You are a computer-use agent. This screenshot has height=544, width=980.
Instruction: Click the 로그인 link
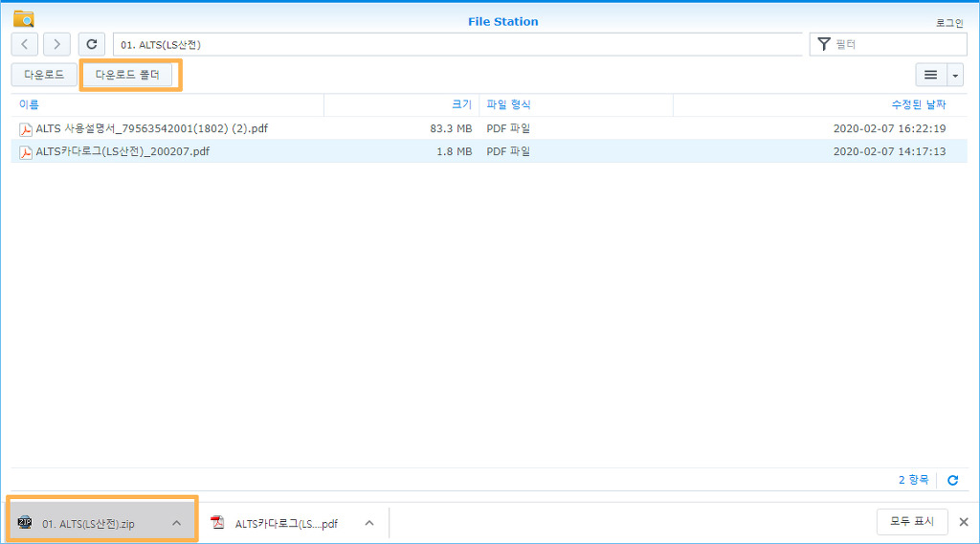[949, 23]
